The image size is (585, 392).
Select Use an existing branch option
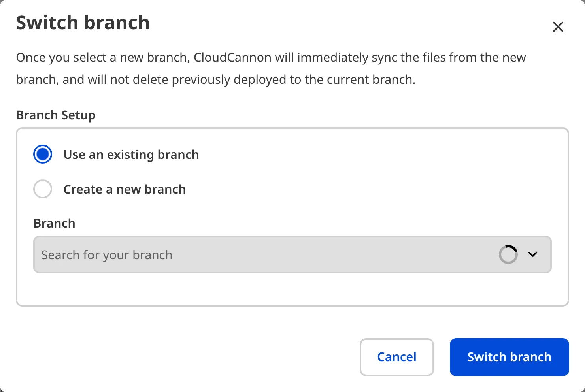(42, 154)
